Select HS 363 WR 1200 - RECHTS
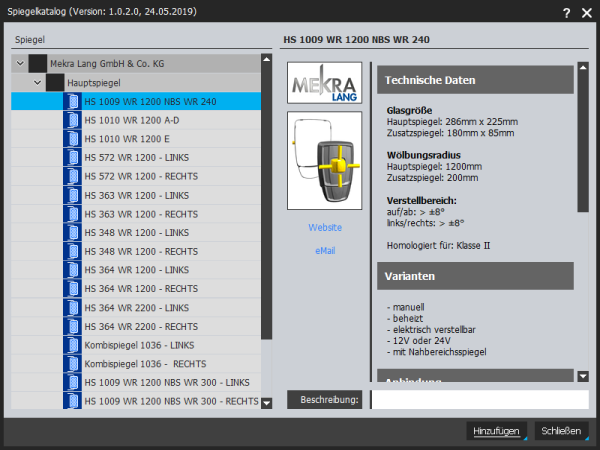 (136, 214)
